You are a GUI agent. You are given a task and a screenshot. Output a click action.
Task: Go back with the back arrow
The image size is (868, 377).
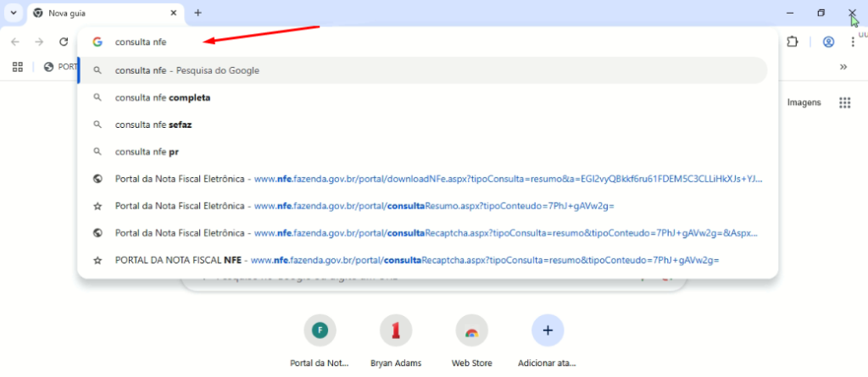coord(15,42)
